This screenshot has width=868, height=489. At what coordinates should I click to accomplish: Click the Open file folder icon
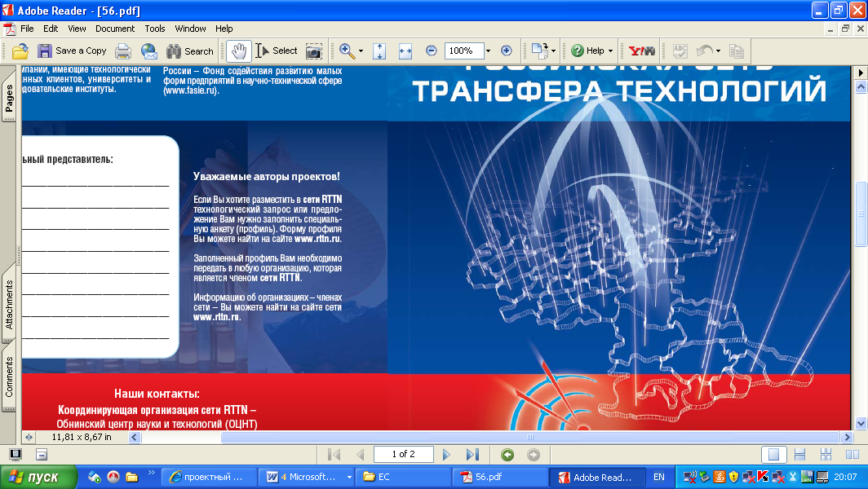(20, 51)
